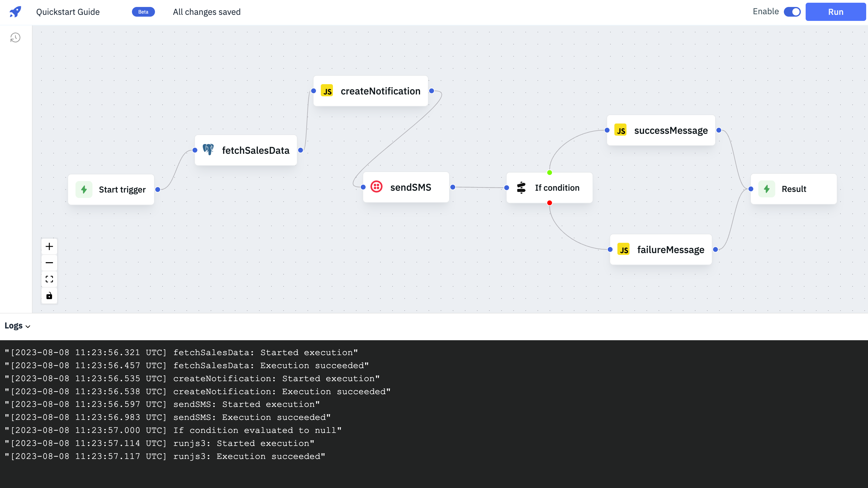
Task: Toggle the canvas lock icon
Action: (49, 295)
